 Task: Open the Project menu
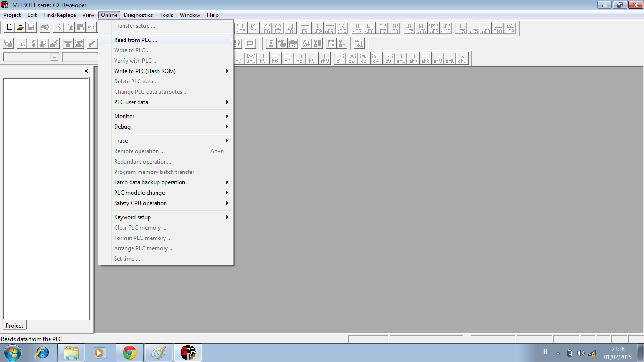pos(12,15)
